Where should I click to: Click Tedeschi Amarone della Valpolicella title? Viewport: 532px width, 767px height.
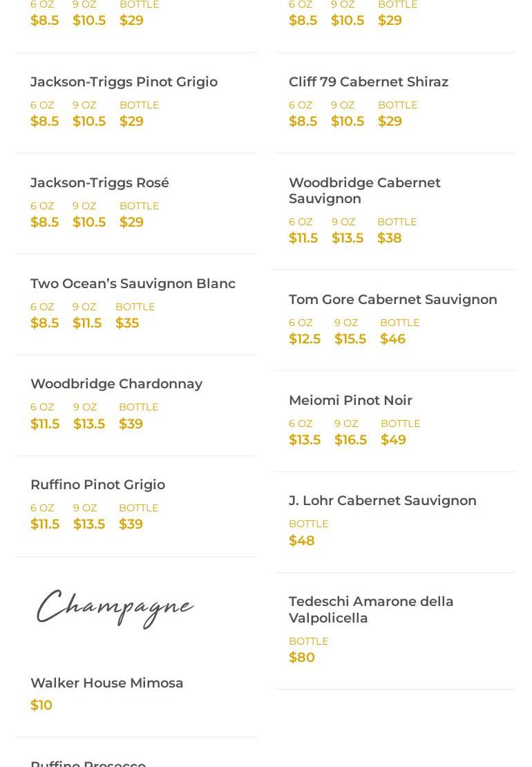(371, 609)
